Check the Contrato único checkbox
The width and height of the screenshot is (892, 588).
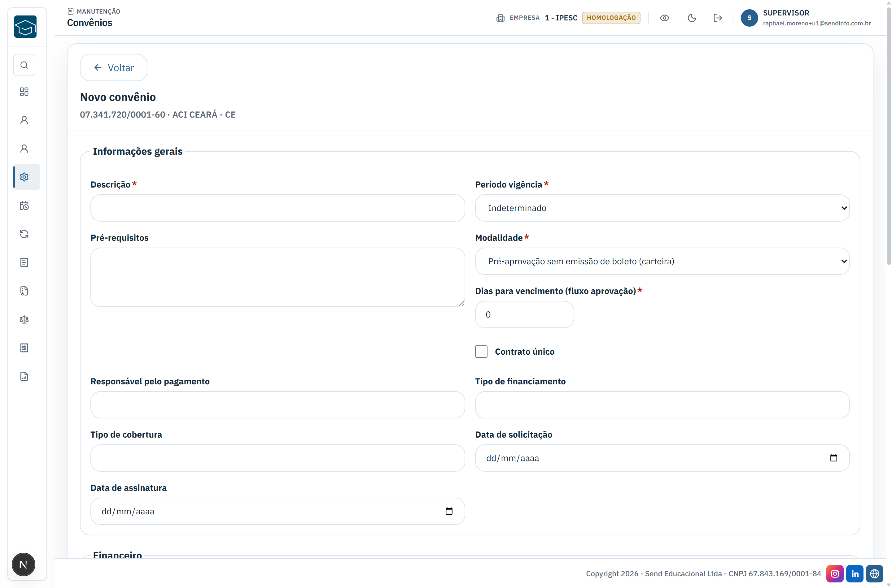click(481, 352)
